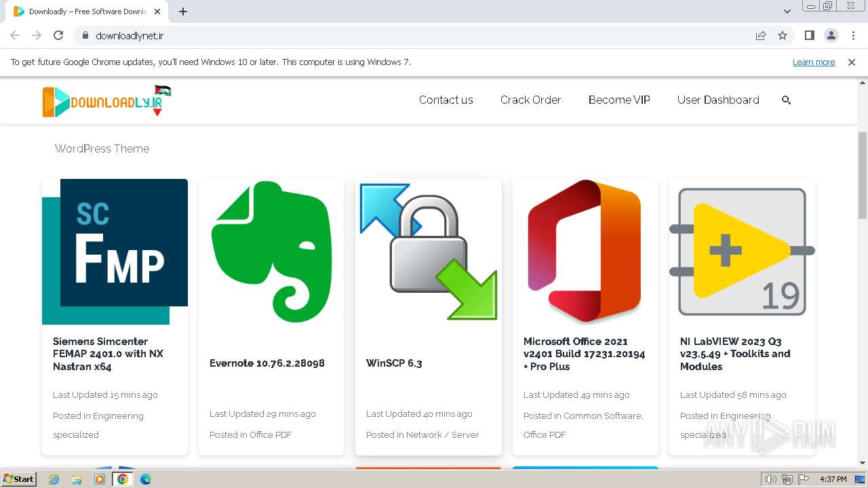Open the Chrome three-dot menu
This screenshot has height=488, width=868.
click(853, 36)
